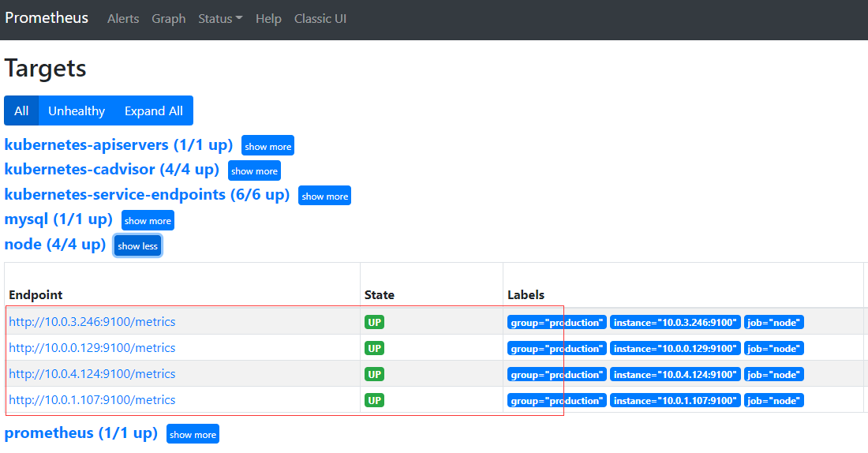Open kubernetes-cadvisor (4/4 up) heading link
The image size is (868, 453).
(112, 170)
